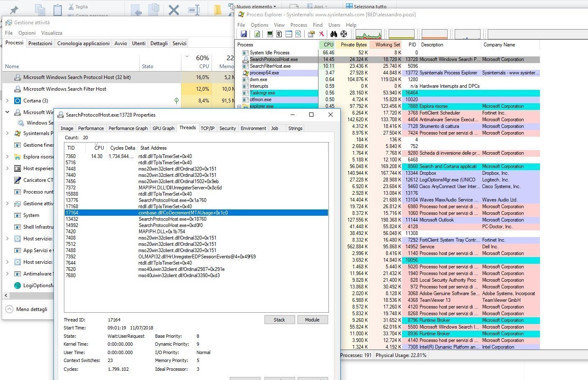Viewport: 588px width, 380px height.
Task: Switch to the Cronologia applicazioni tab
Action: click(x=83, y=43)
